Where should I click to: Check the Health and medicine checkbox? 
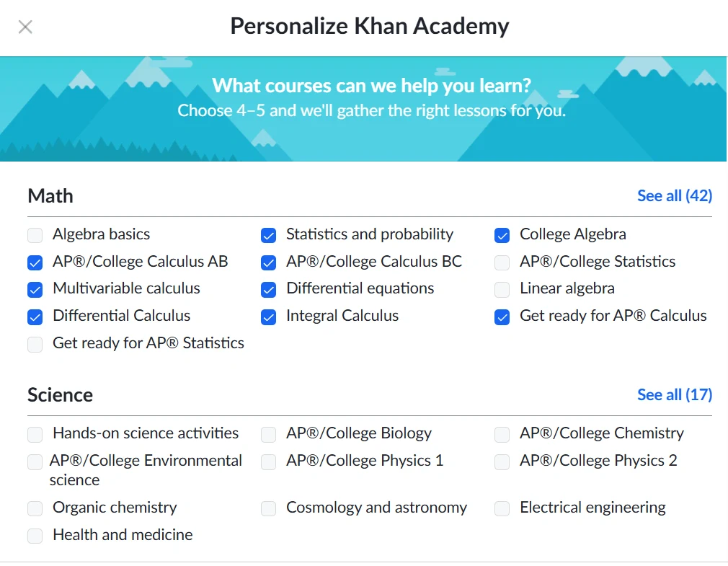[35, 536]
